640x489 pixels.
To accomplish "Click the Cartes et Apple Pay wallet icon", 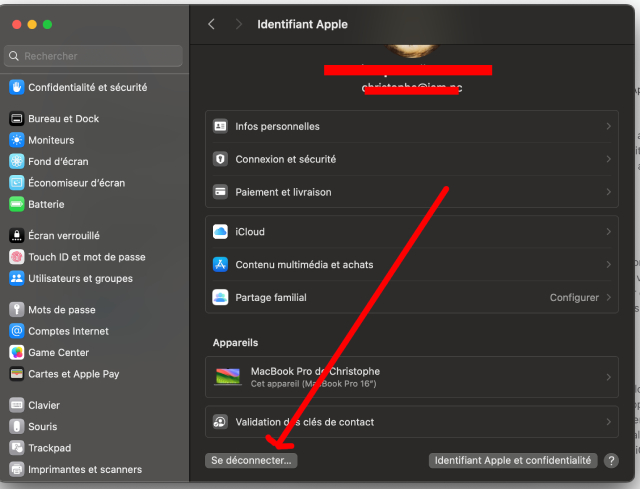I will (x=17, y=373).
